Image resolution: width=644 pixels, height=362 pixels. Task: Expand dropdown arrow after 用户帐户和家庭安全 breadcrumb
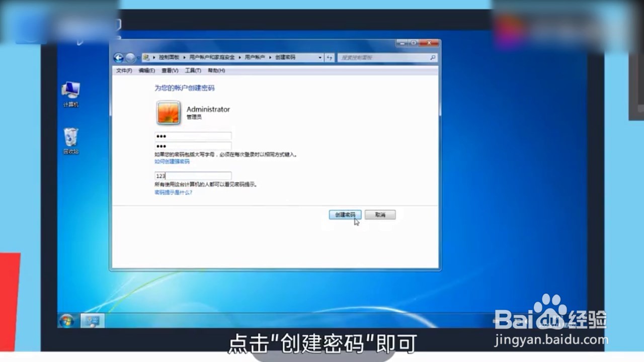click(239, 58)
